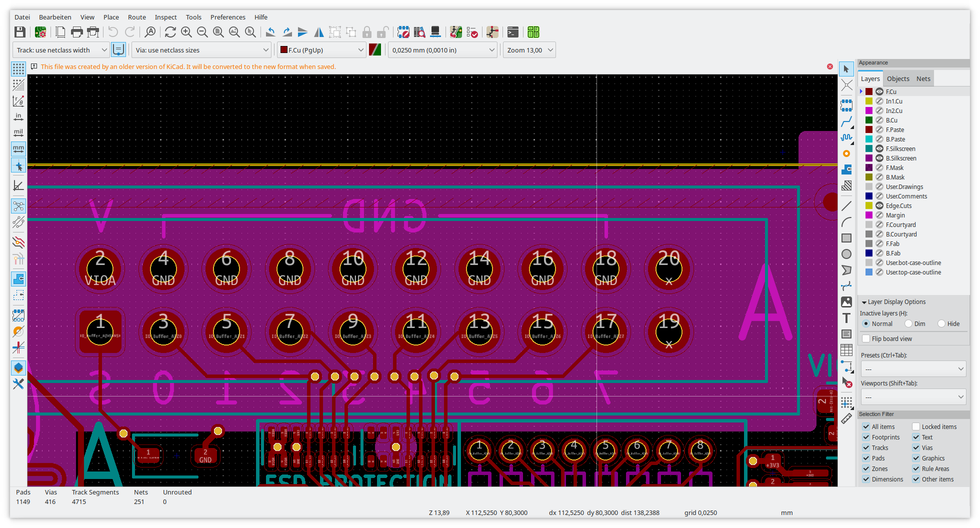Run the Design Rules Checker icon
Image resolution: width=980 pixels, height=528 pixels.
(x=472, y=32)
